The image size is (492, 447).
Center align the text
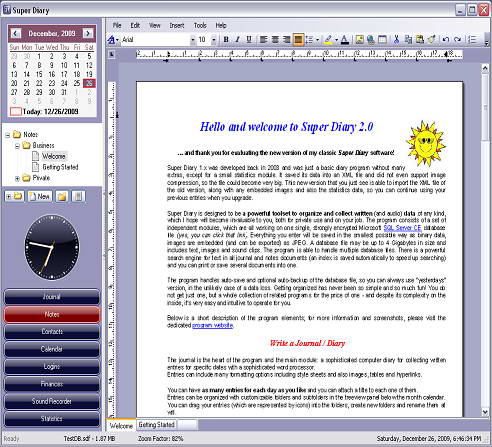coord(275,40)
